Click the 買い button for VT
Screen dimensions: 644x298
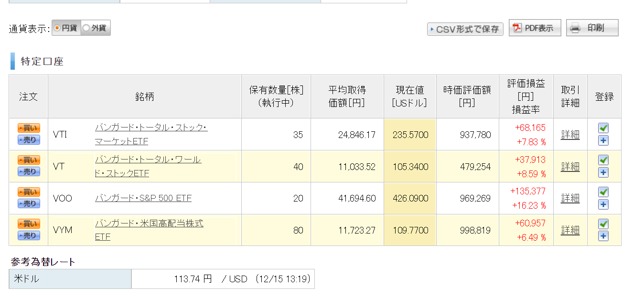29,160
